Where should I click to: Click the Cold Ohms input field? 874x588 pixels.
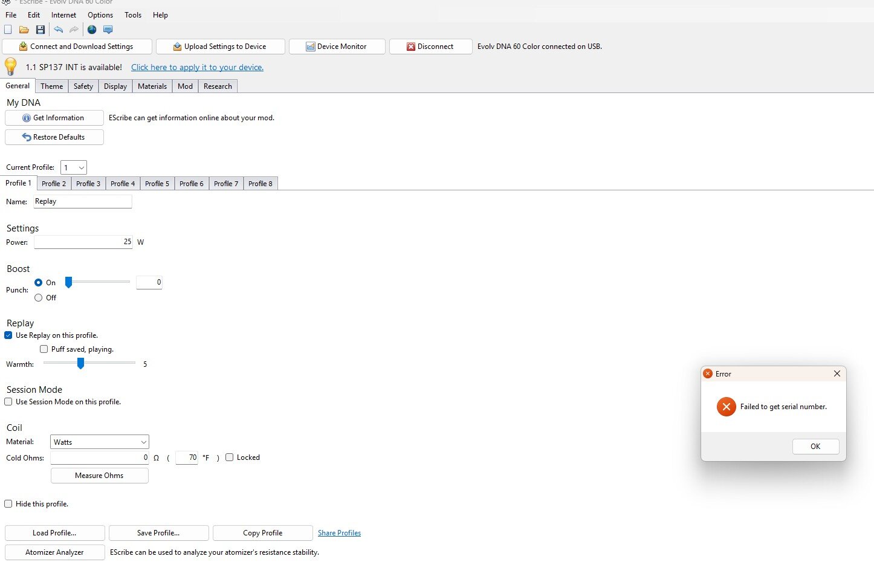(100, 458)
